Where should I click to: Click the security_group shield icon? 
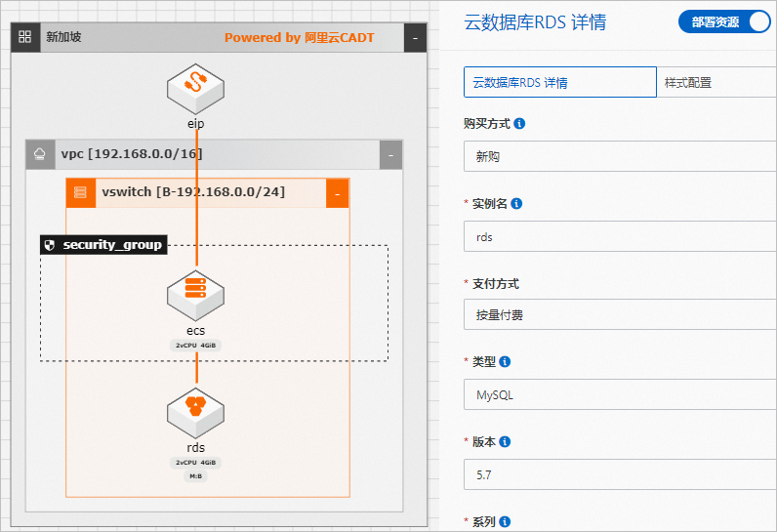click(x=50, y=245)
